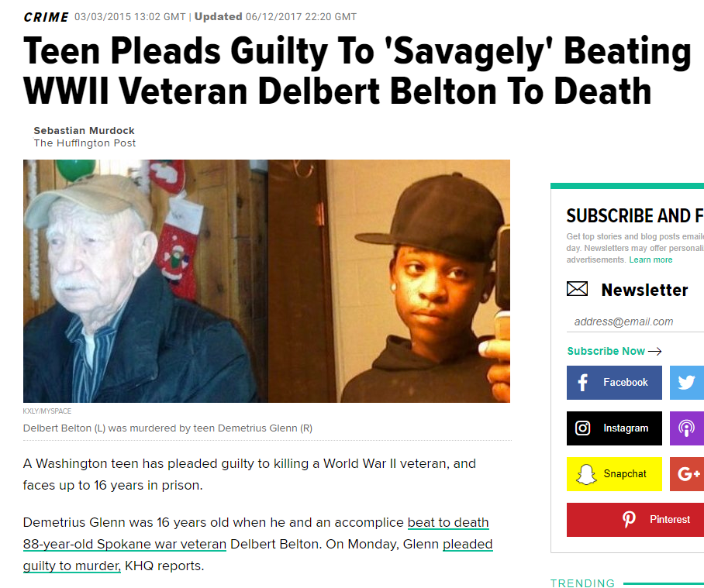Click the Facebook follow button label
The height and width of the screenshot is (588, 704).
626,383
